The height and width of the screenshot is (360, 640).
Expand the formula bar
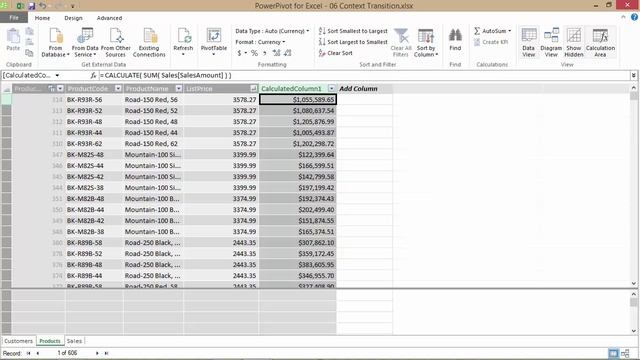(x=633, y=76)
